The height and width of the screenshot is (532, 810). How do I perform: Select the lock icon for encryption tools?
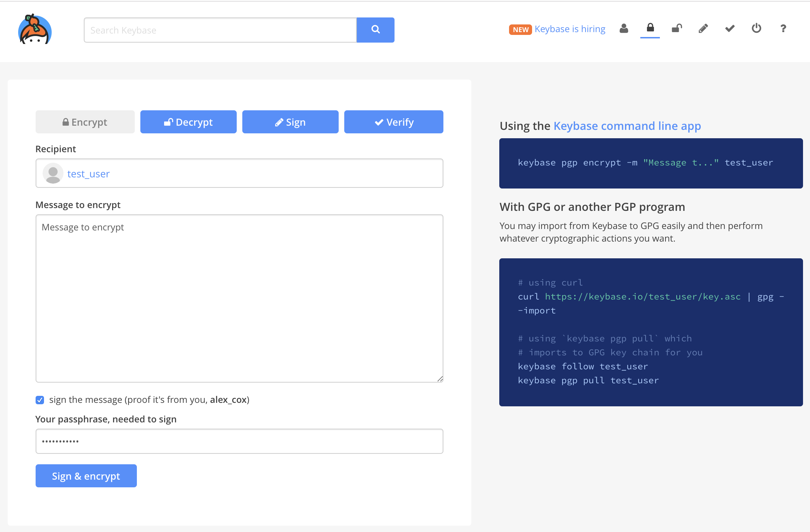pyautogui.click(x=650, y=29)
